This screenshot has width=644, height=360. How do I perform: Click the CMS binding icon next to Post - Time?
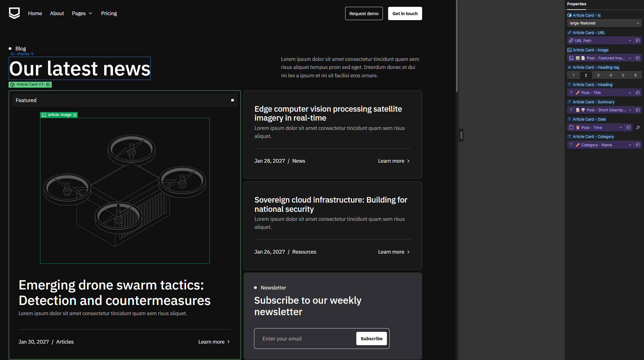629,127
